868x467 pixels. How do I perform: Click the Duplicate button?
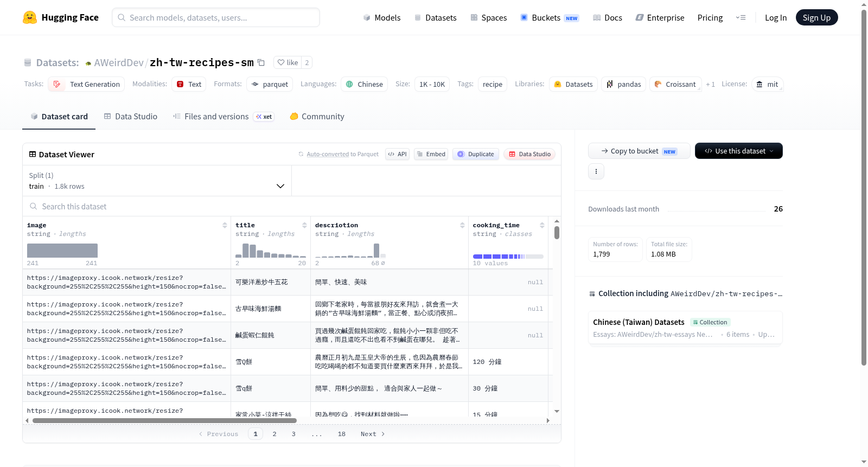pos(476,154)
